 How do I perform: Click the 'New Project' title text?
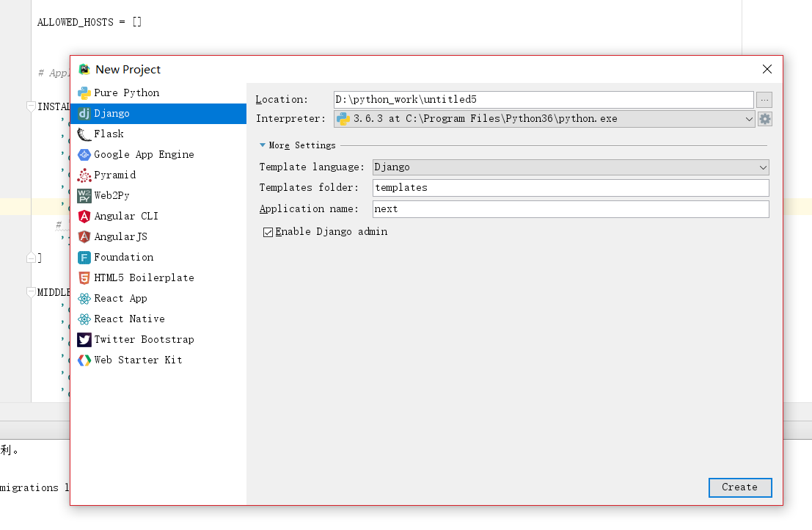[128, 70]
